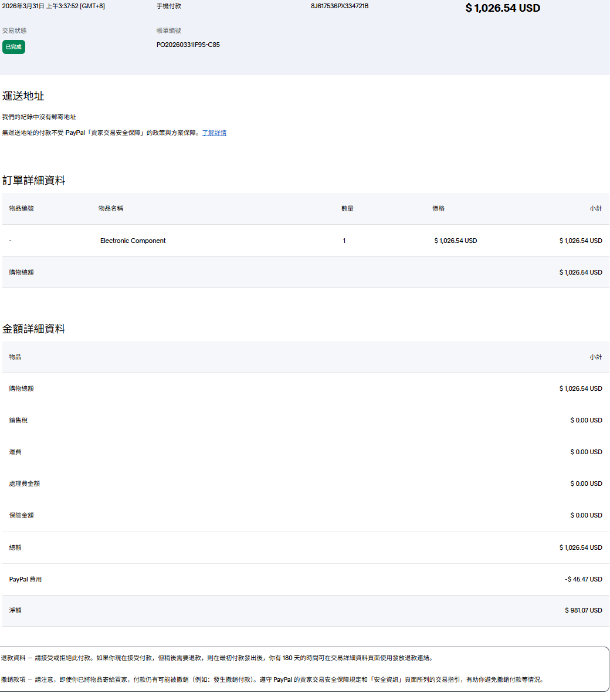Click the Electronic Component item name
This screenshot has height=700, width=610.
tap(133, 241)
